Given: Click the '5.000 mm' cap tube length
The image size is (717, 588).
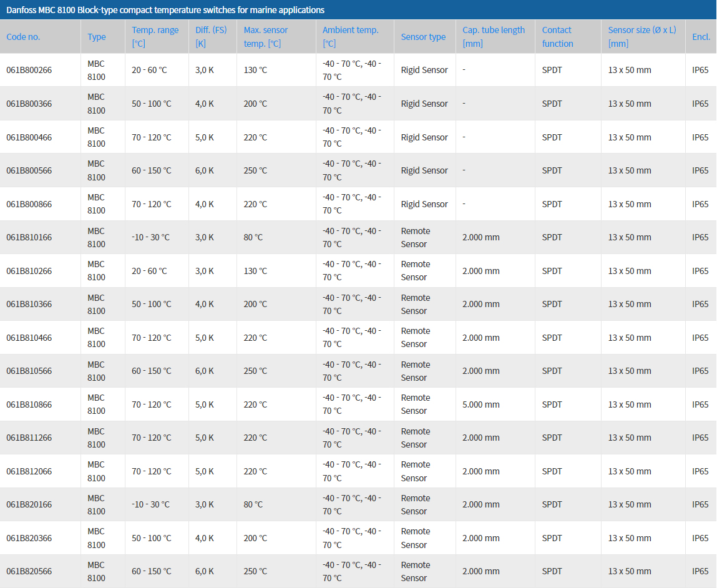Looking at the screenshot, I should click(x=481, y=404).
